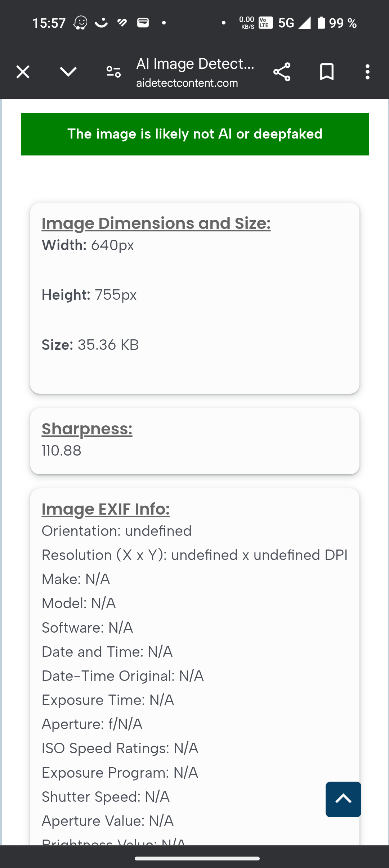Open site settings tune icon

pyautogui.click(x=113, y=72)
